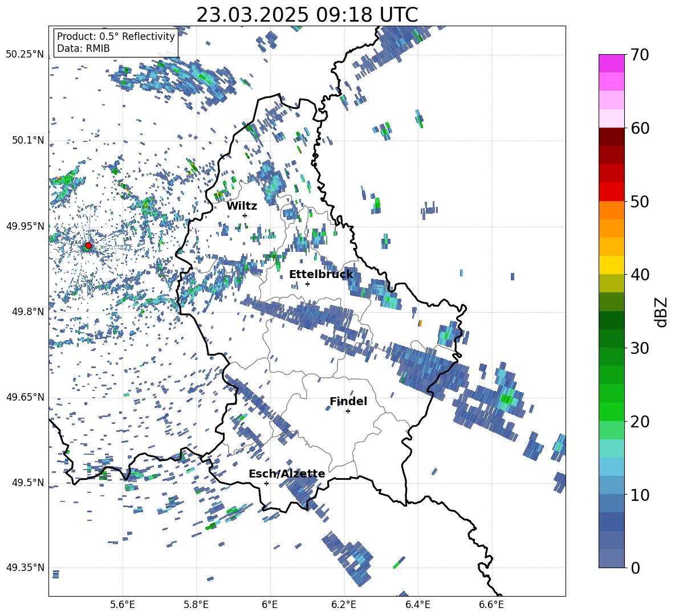
Task: Click the bright red 50 dBZ colorbar segment
Action: coord(611,192)
